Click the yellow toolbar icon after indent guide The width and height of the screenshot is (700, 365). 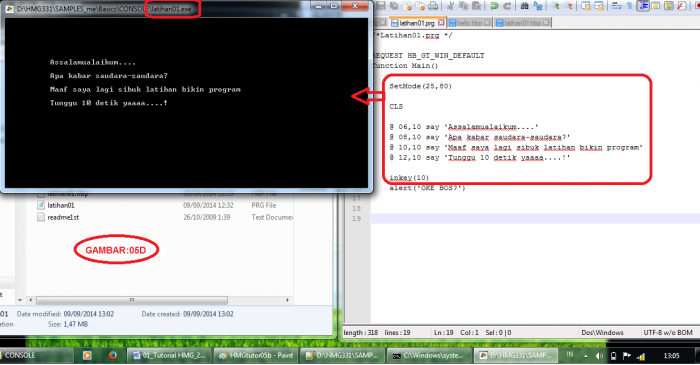655,6
